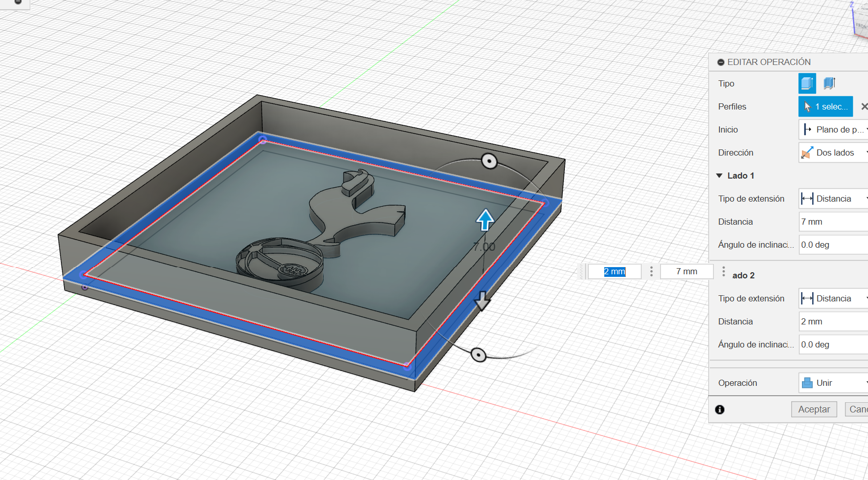Open the three-dot menu beside the floating 7 mm field
The image size is (868, 480).
[x=723, y=271]
